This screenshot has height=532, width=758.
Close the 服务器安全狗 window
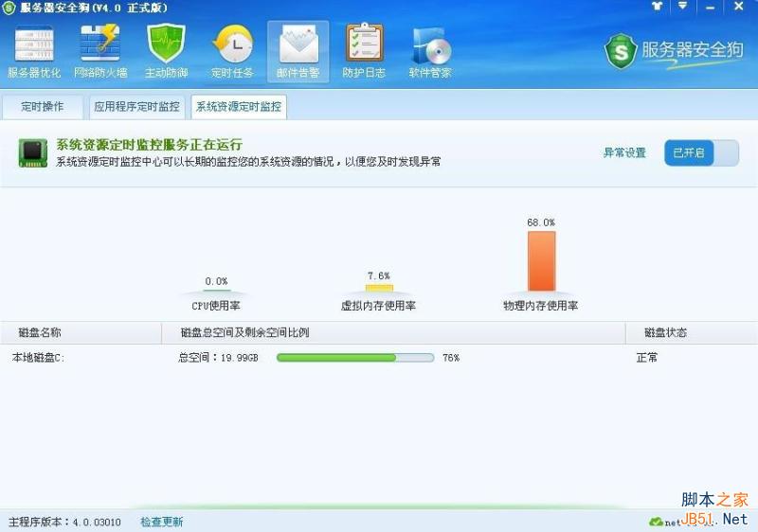[x=739, y=7]
